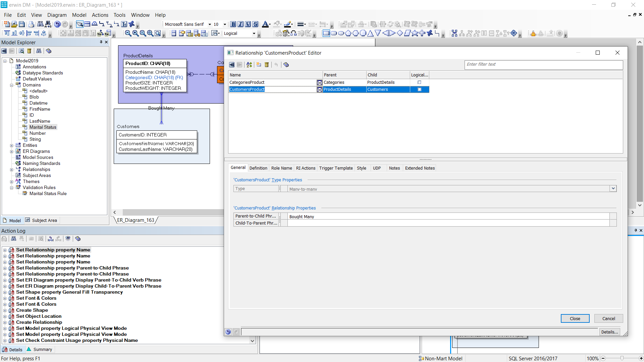Toggle italic formatting on the toolbar

pos(240,24)
